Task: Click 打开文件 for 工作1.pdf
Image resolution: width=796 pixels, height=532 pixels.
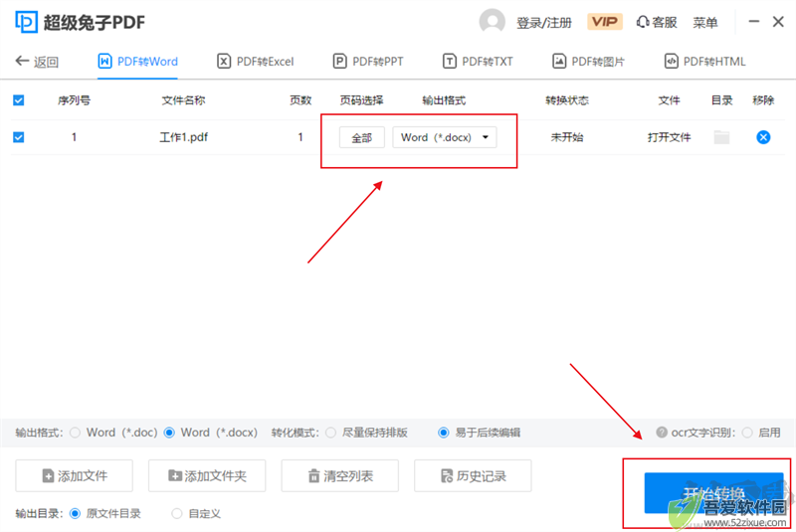Action: 669,137
